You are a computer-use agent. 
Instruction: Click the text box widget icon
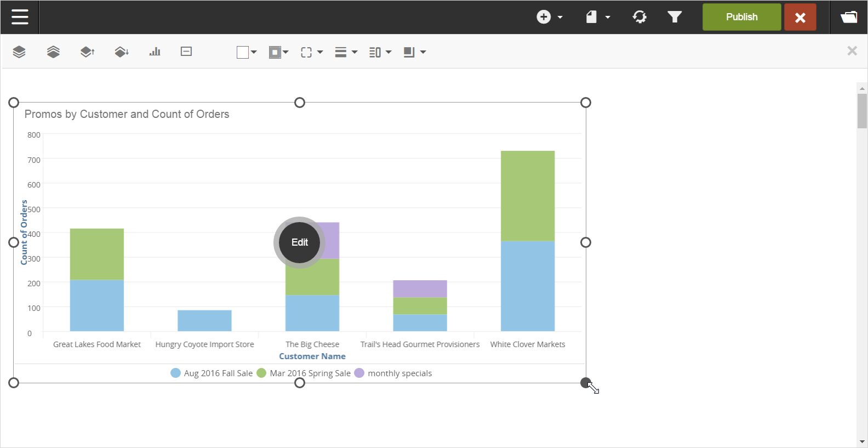(186, 52)
